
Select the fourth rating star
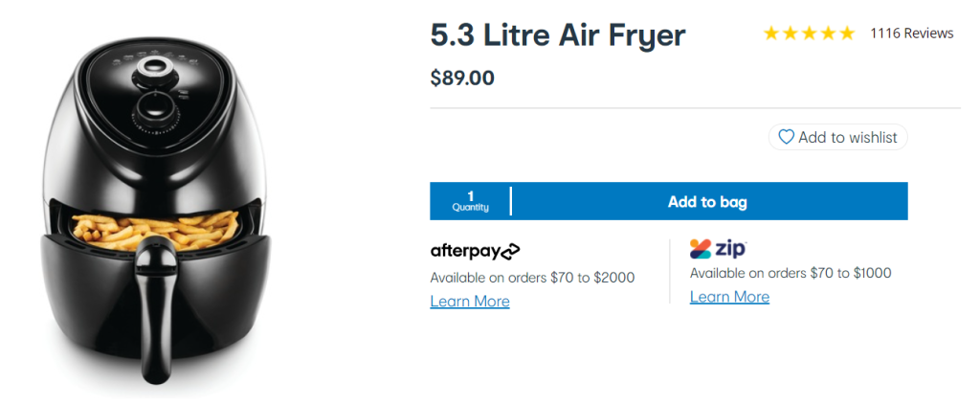coord(828,34)
